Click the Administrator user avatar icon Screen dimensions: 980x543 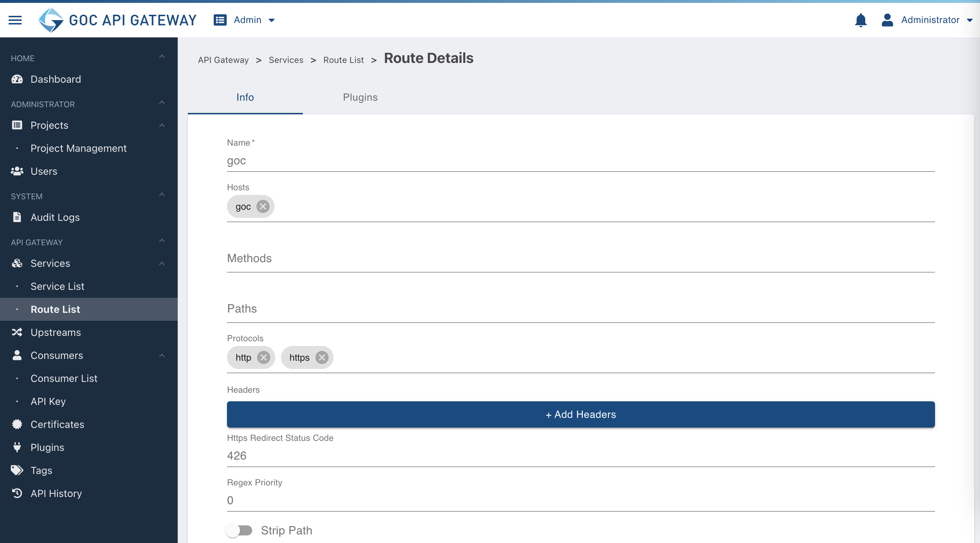pos(887,20)
